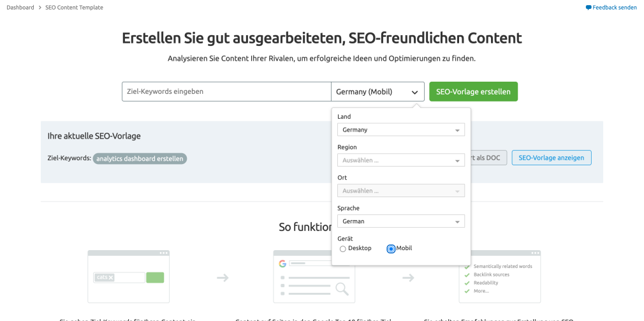Click the Feedback senden link

(x=615, y=8)
